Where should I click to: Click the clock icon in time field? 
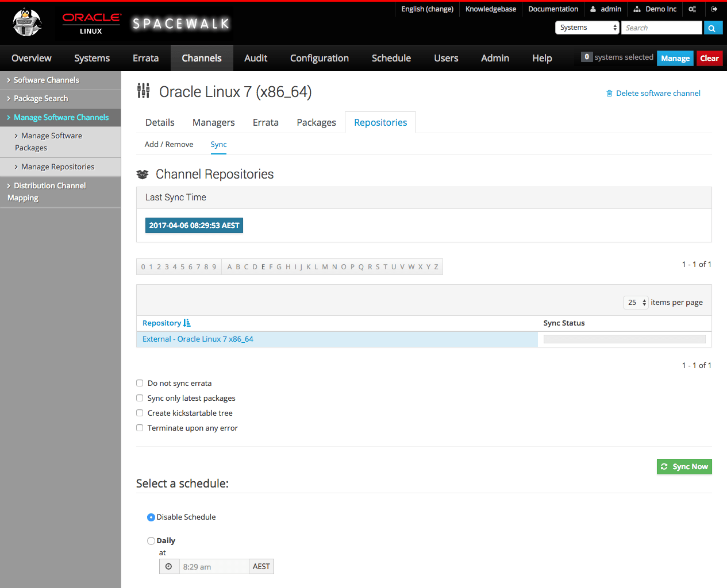point(168,567)
